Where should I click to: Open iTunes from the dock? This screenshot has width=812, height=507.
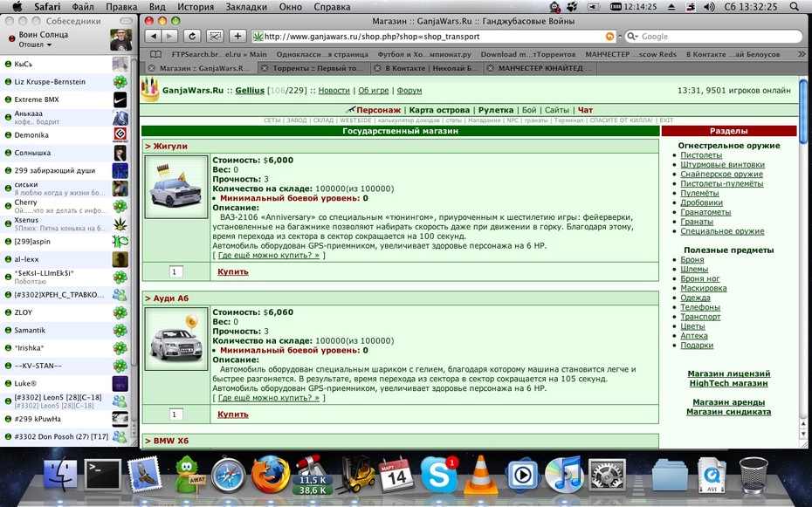pyautogui.click(x=564, y=475)
